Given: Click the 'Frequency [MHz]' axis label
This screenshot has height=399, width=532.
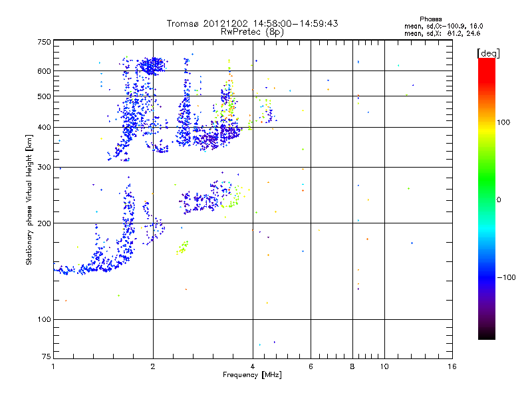Looking at the screenshot, I should pos(252,375).
